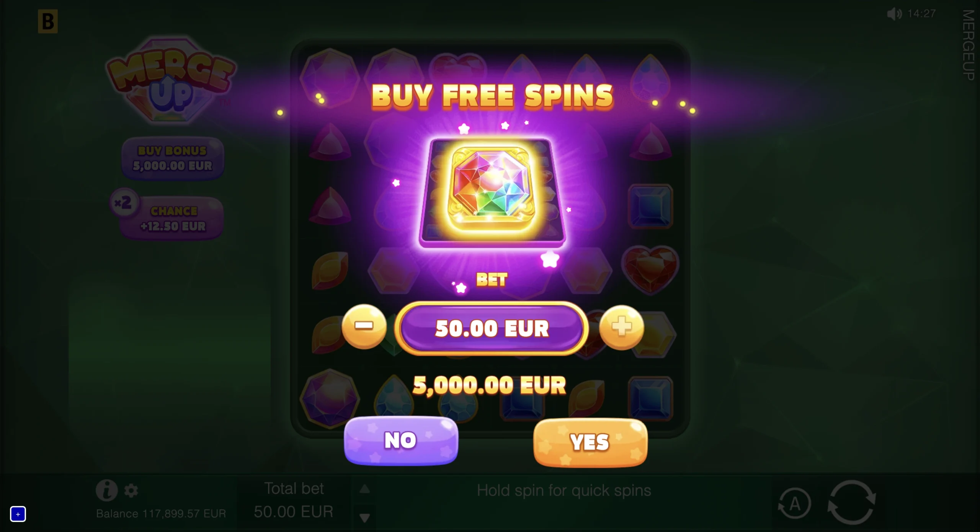The image size is (980, 532).
Task: Raise total bet with up arrow
Action: 365,489
